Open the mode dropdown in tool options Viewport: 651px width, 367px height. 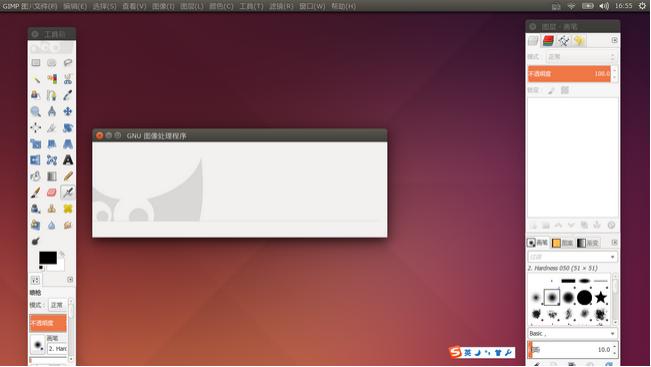click(57, 305)
